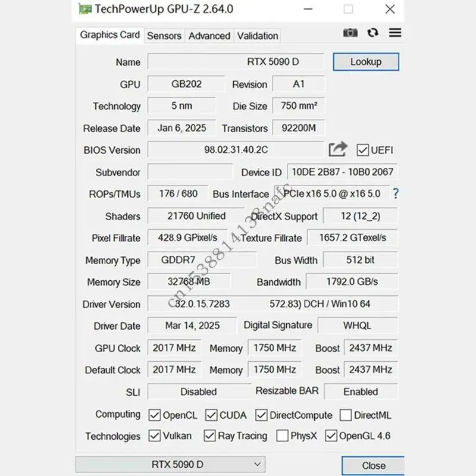Image resolution: width=476 pixels, height=476 pixels.
Task: Click the Pixel Fillrate value 428.9 GPixel/s
Action: [187, 237]
